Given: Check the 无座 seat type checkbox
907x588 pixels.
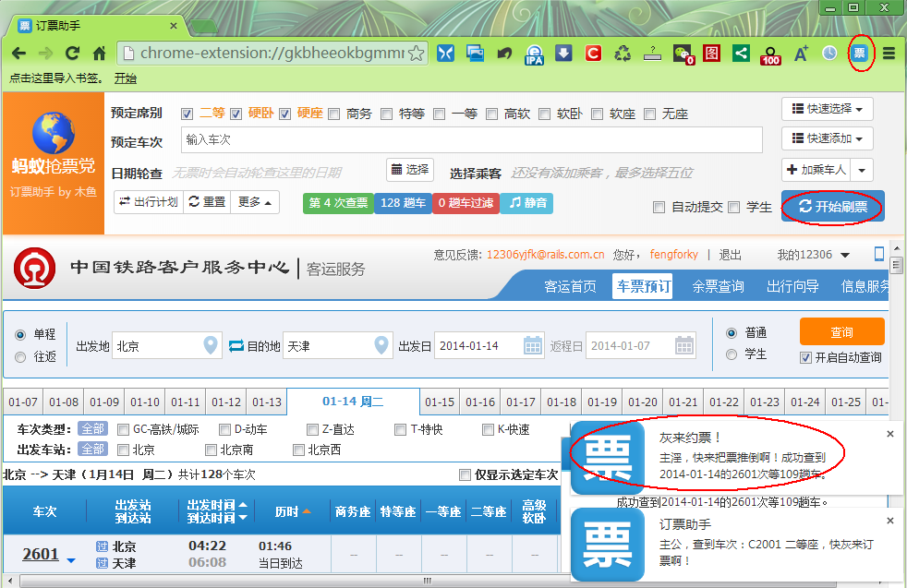Looking at the screenshot, I should click(649, 114).
